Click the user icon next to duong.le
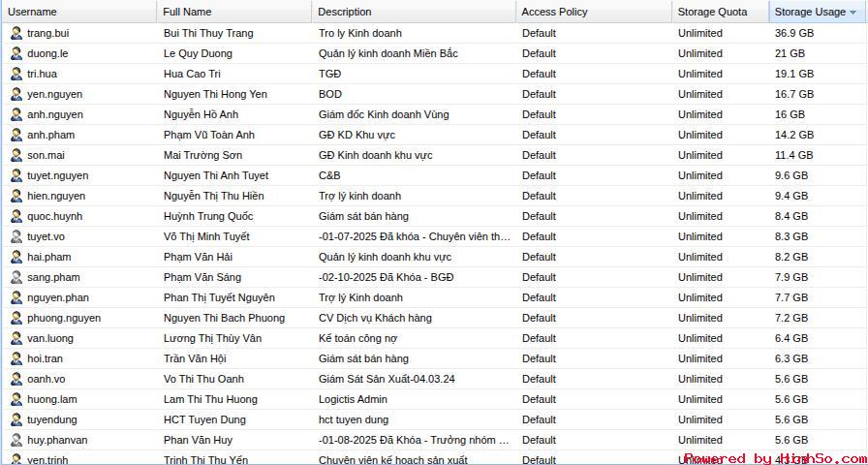The image size is (868, 465). click(15, 53)
